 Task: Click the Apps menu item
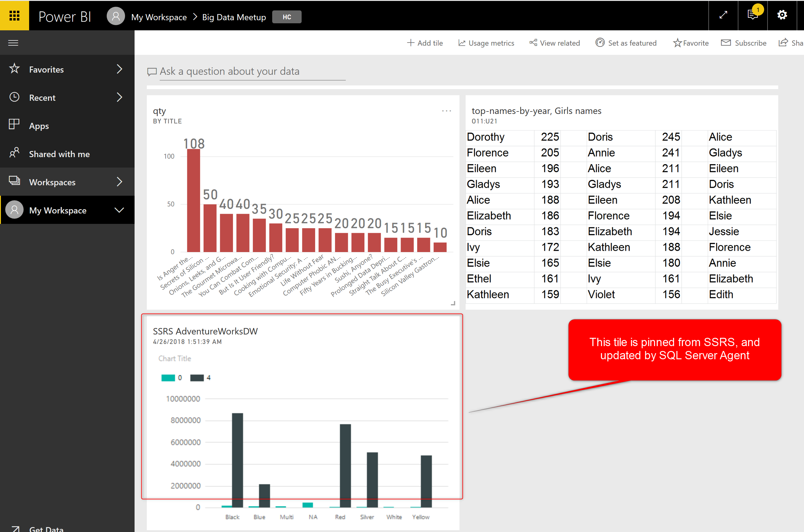coord(38,125)
